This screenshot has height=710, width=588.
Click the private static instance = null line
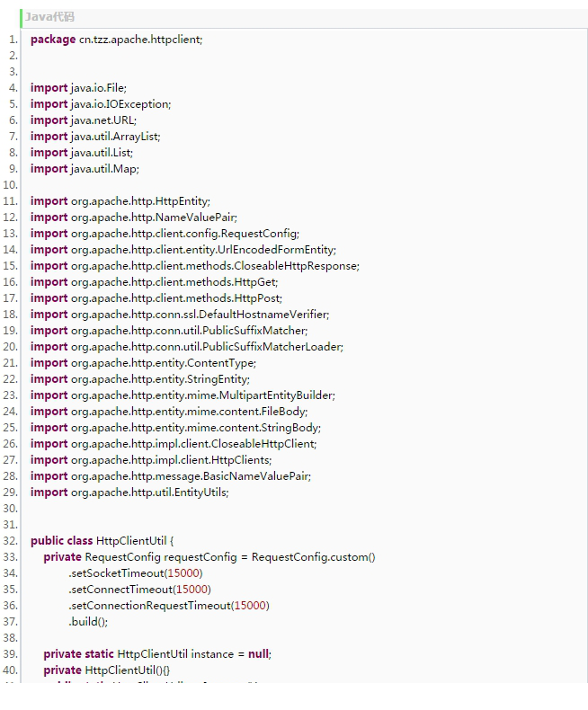click(x=157, y=654)
